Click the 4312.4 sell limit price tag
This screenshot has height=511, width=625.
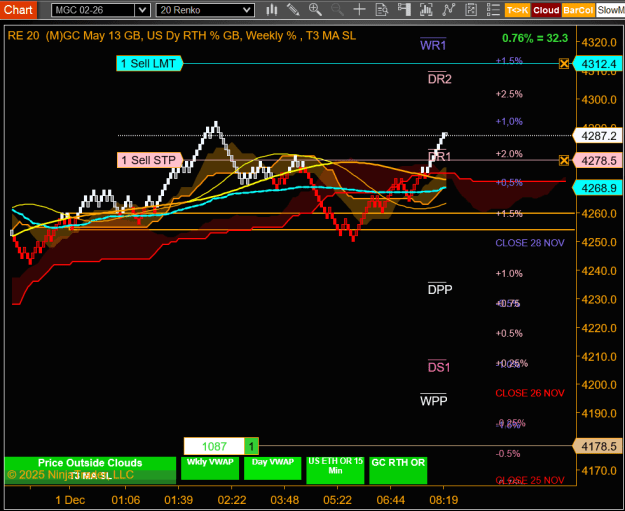click(x=598, y=64)
